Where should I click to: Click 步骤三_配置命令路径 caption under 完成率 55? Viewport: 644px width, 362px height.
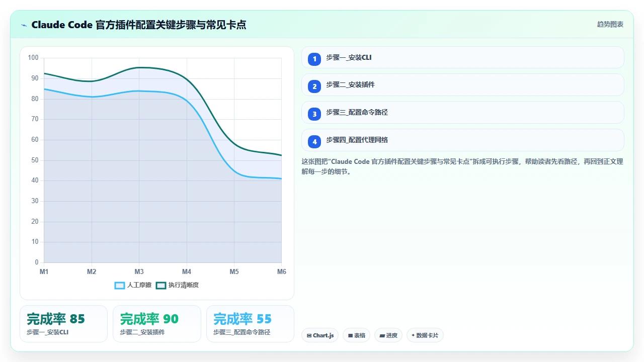pos(242,332)
